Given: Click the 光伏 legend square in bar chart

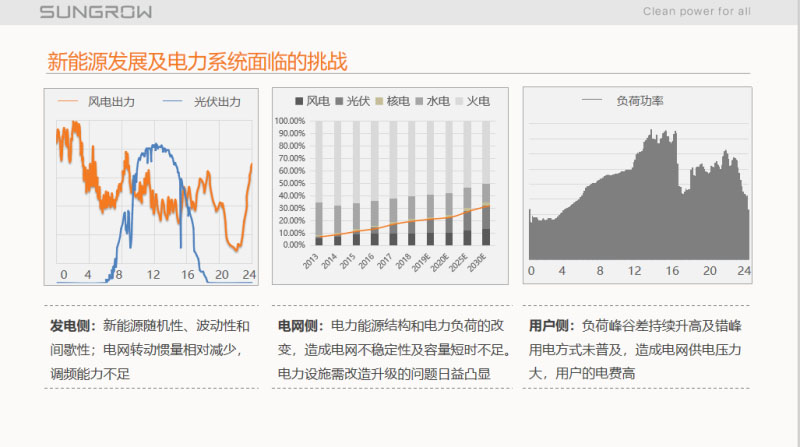Looking at the screenshot, I should [x=341, y=102].
